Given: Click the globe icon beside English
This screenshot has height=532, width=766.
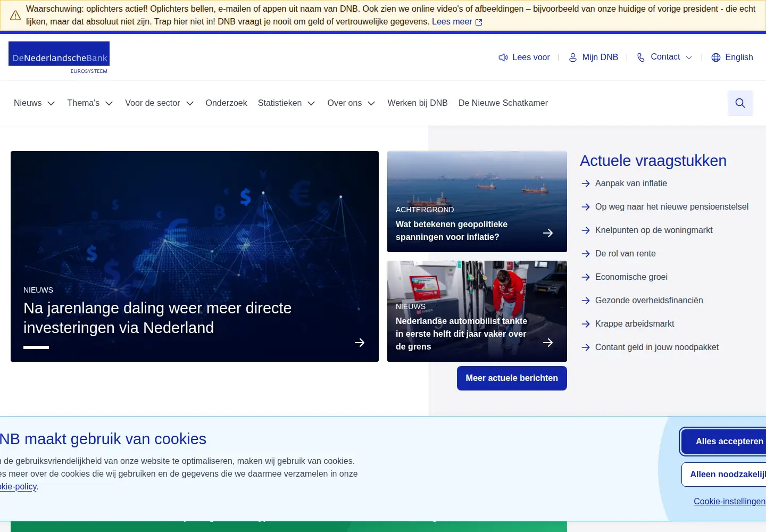Looking at the screenshot, I should click(716, 57).
